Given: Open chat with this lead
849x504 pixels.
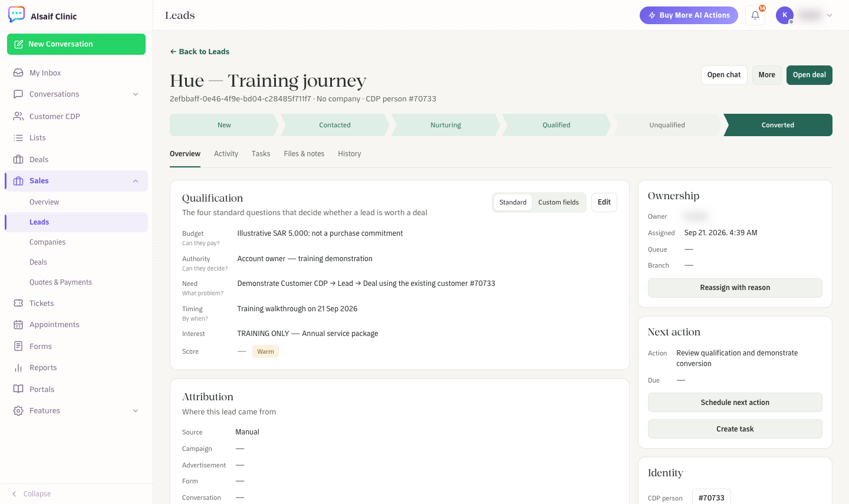Looking at the screenshot, I should coord(724,75).
